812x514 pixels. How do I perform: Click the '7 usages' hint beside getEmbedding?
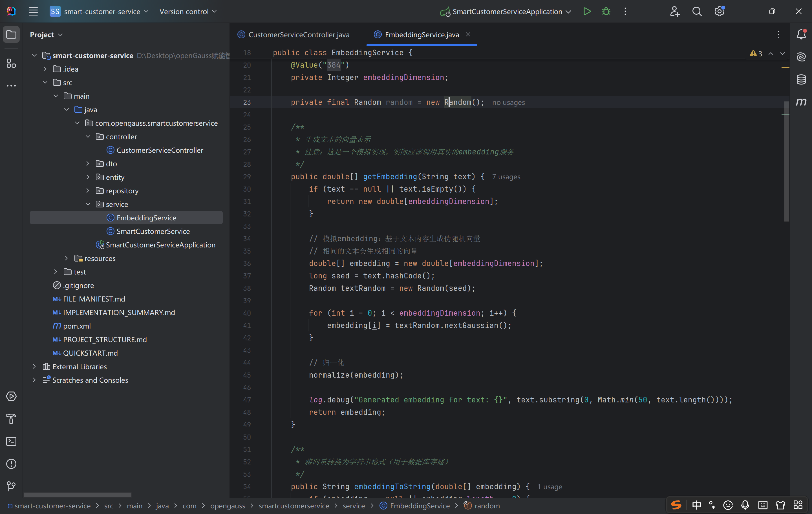506,177
